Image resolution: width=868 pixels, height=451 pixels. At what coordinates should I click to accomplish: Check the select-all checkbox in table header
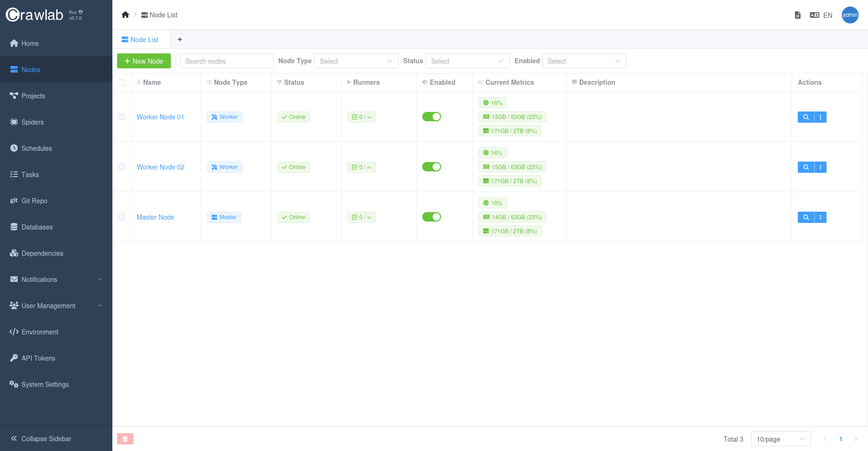click(122, 82)
